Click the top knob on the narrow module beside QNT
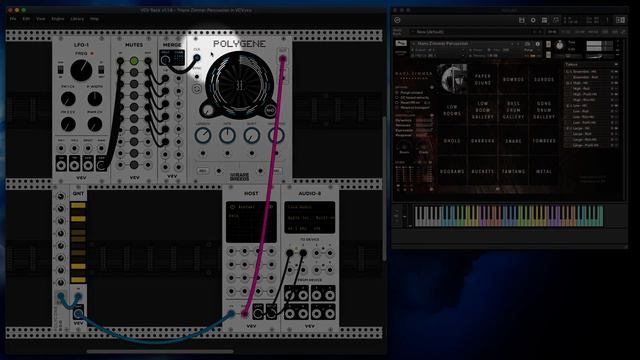This screenshot has height=360, width=640. [60, 197]
